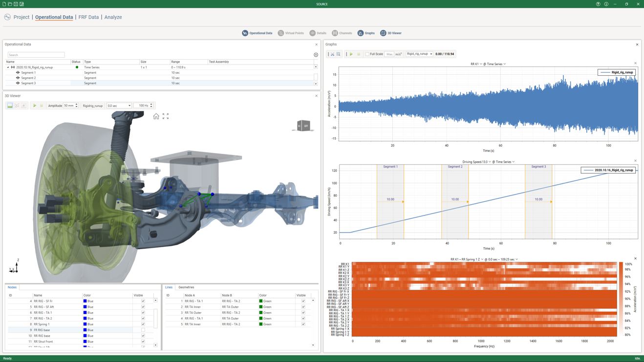Click the add (plus) icon in Operational Data
The width and height of the screenshot is (644, 362).
point(316,55)
